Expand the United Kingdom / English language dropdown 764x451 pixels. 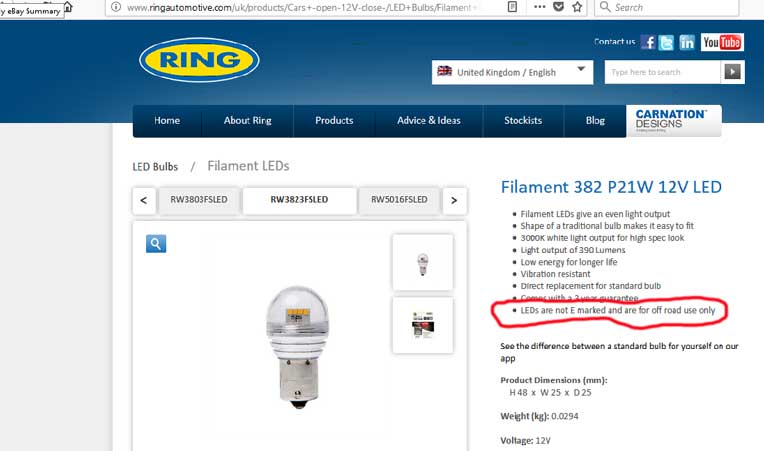point(512,72)
